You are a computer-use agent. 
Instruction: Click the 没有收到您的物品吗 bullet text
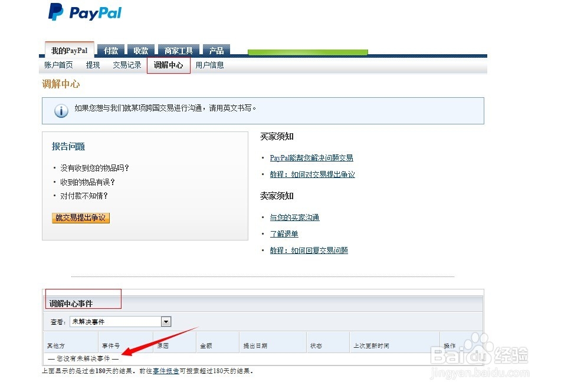point(94,168)
